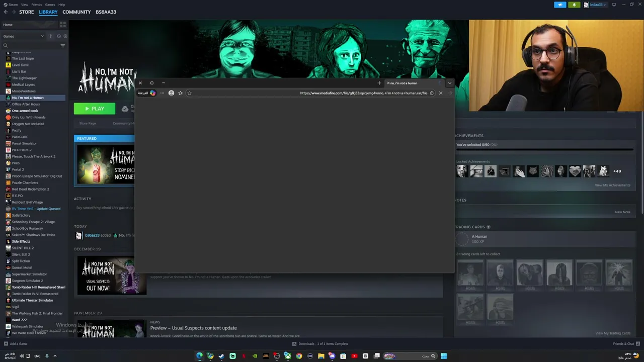Screen dimensions: 644x362
Task: Open the Friends menu
Action: [x=37, y=5]
